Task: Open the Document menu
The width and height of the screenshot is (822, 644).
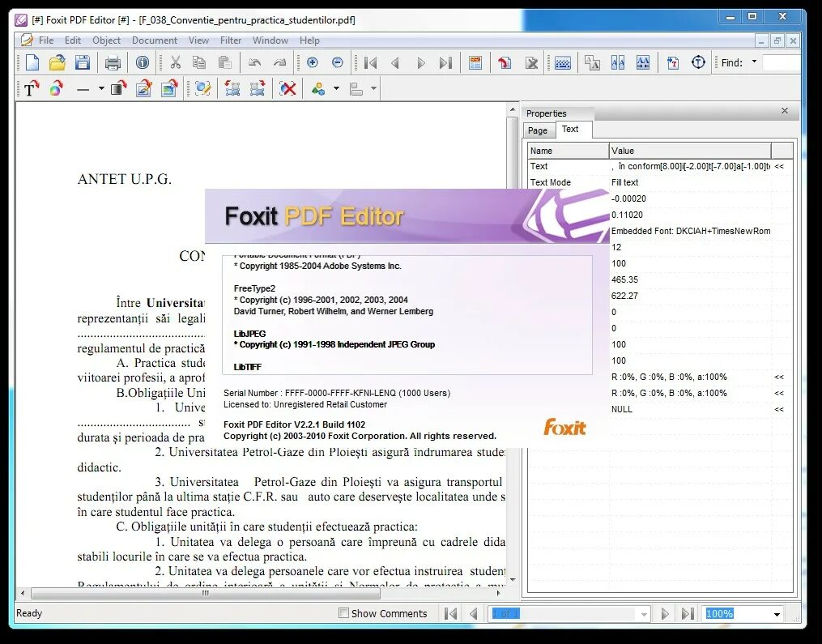Action: (x=155, y=41)
